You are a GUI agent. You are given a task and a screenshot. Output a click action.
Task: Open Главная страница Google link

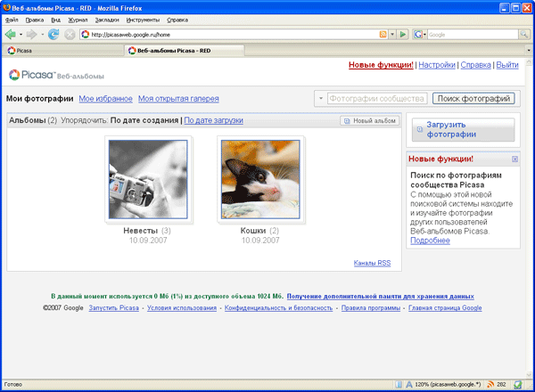coord(445,307)
